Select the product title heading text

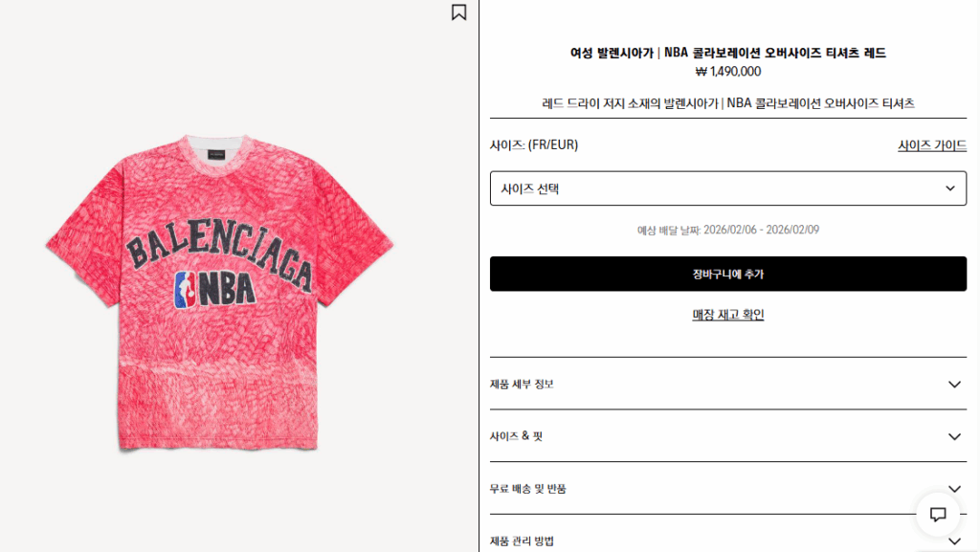728,53
